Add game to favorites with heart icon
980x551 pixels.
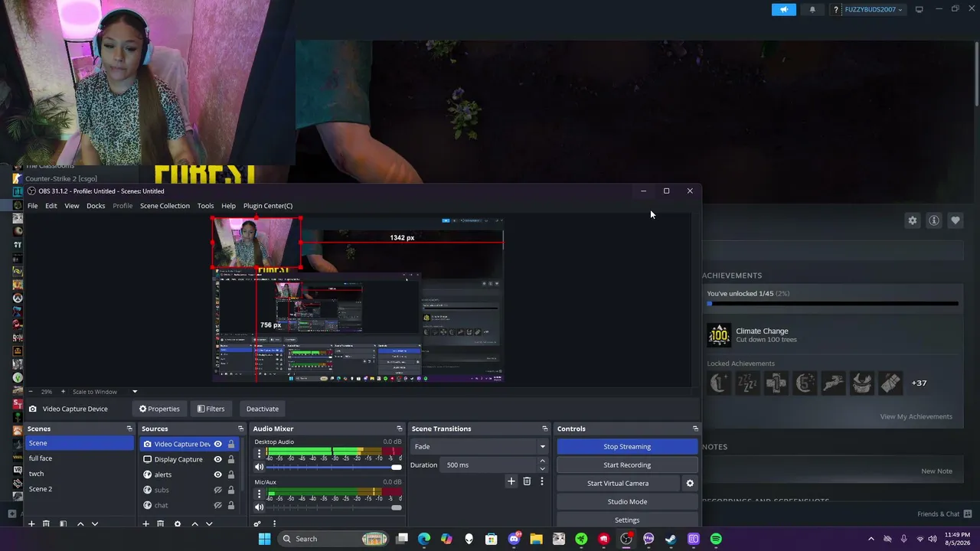click(x=955, y=220)
